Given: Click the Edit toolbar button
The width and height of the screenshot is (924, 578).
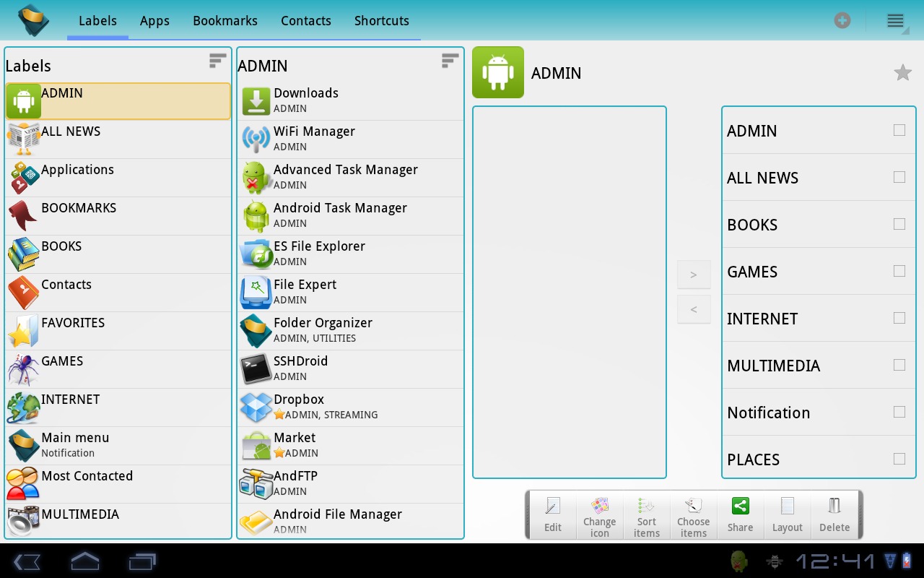Looking at the screenshot, I should [553, 515].
